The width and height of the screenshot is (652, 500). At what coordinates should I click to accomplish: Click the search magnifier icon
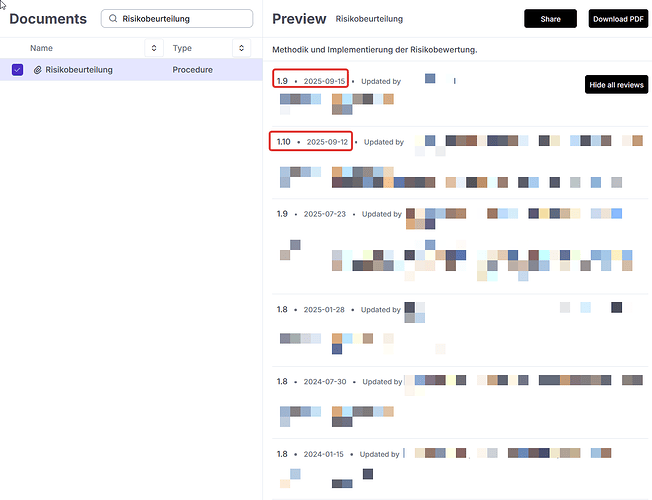113,19
